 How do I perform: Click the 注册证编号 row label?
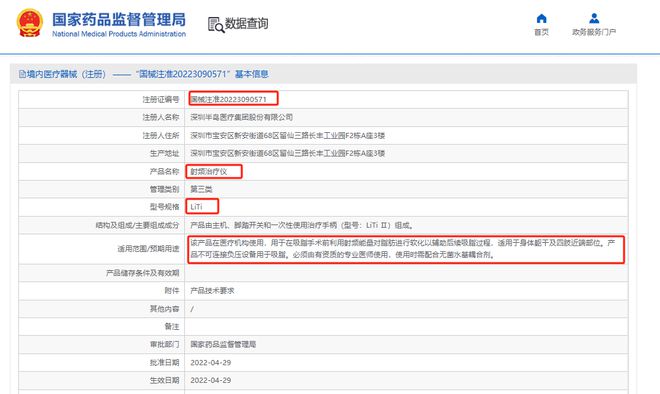[x=161, y=99]
